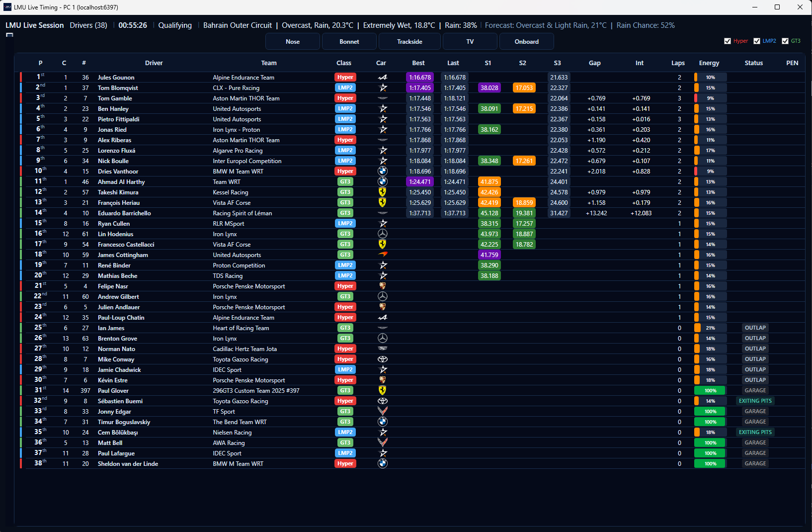Click the Porsche crest for Julien Andlauer
The image size is (812, 532).
382,307
